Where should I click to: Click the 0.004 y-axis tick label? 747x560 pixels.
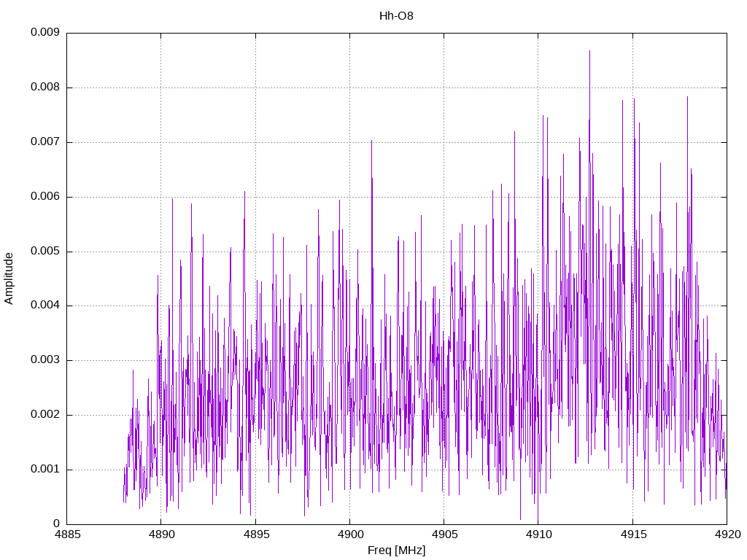pos(45,306)
